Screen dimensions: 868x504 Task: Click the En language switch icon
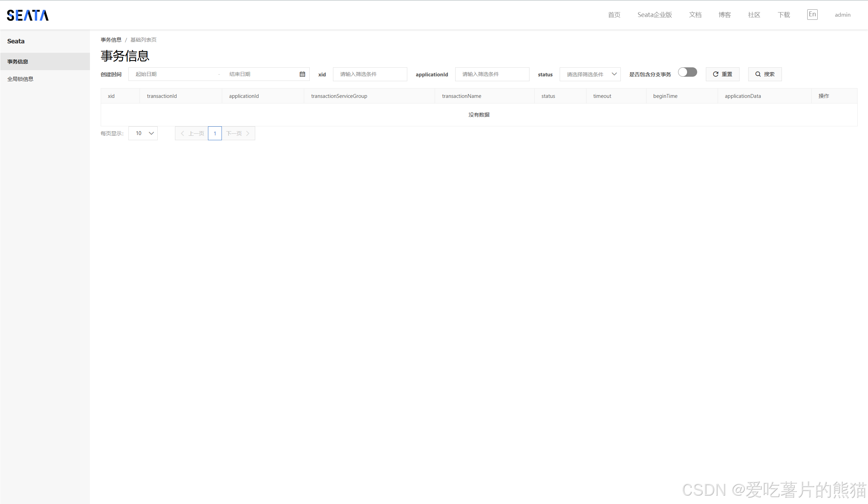[x=812, y=15]
